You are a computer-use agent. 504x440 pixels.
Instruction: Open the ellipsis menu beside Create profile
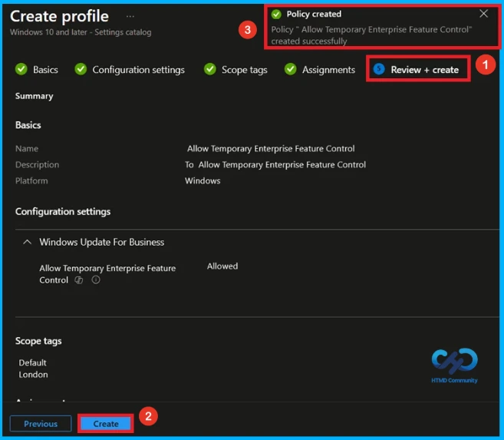coord(130,16)
